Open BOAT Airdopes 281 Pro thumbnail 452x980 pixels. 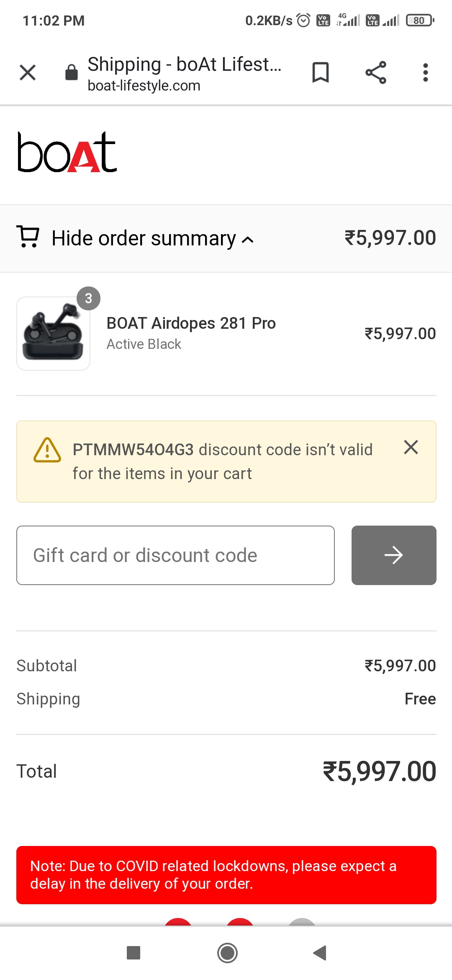[x=53, y=334]
